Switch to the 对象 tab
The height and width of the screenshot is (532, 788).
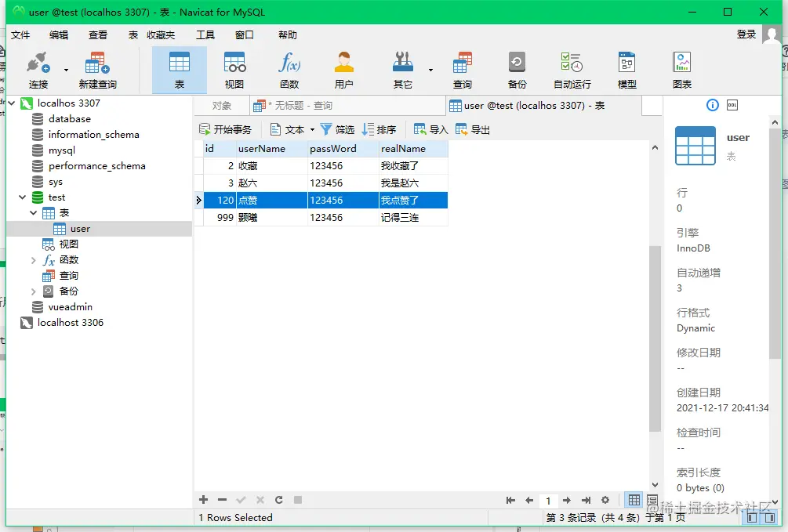click(222, 106)
